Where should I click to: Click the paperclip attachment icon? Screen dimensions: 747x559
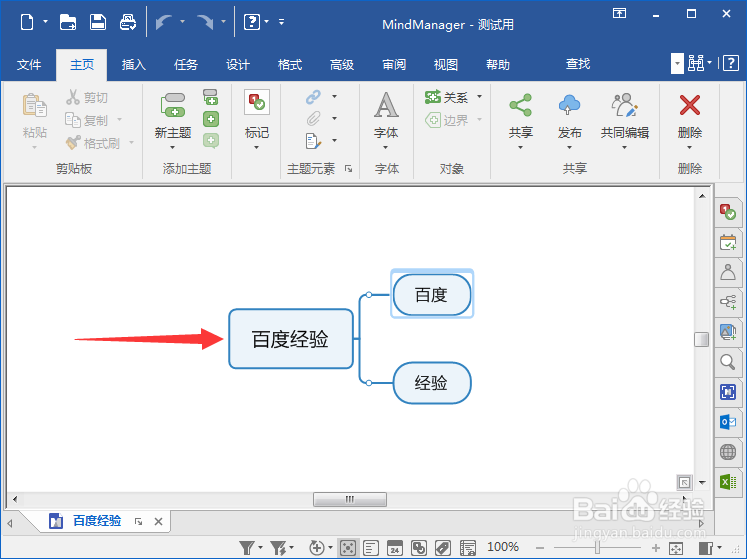(x=313, y=118)
